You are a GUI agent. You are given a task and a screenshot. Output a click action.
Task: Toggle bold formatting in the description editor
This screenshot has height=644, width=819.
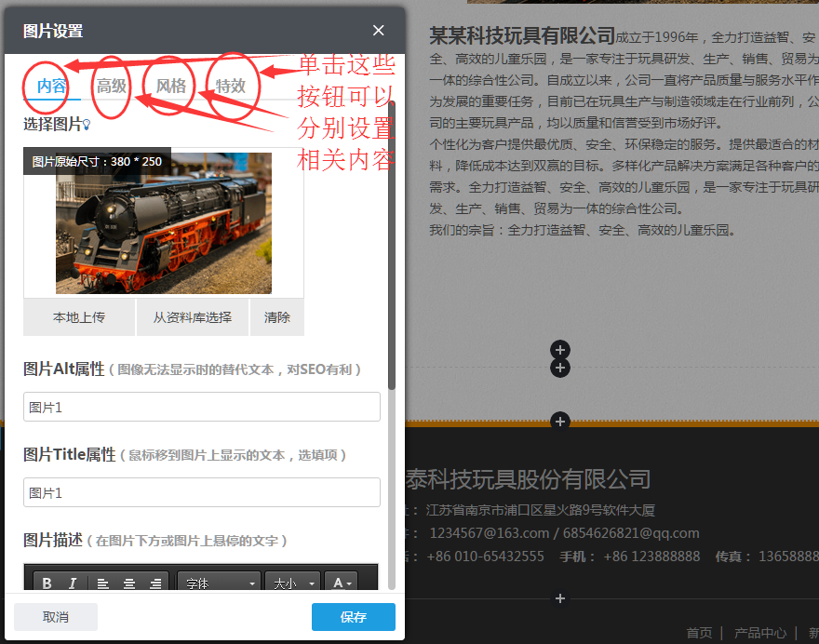[47, 584]
